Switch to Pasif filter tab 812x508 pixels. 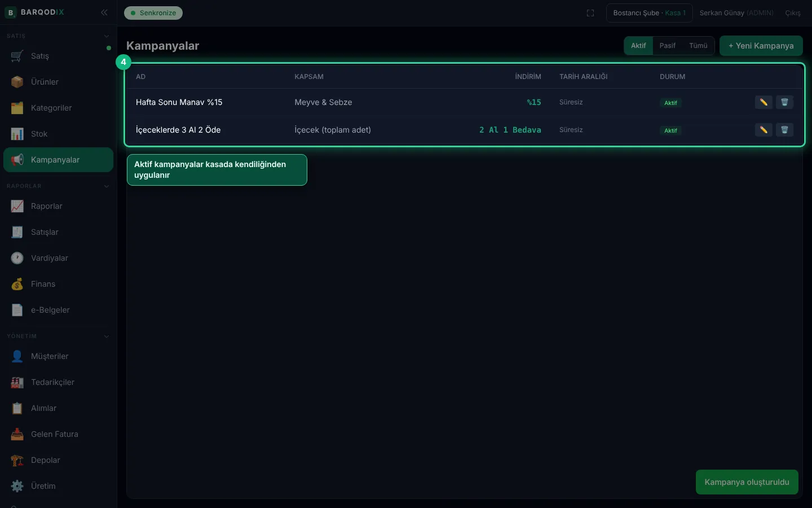pos(668,46)
